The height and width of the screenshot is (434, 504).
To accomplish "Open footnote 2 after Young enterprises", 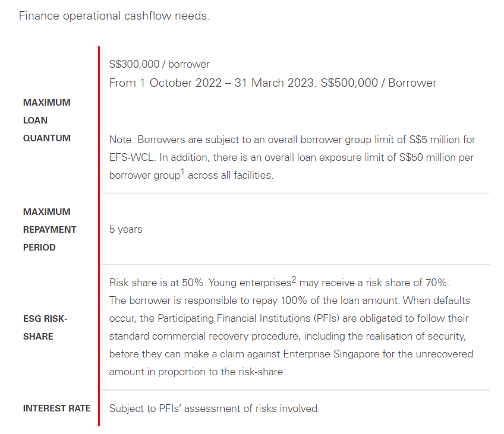I will click(294, 279).
